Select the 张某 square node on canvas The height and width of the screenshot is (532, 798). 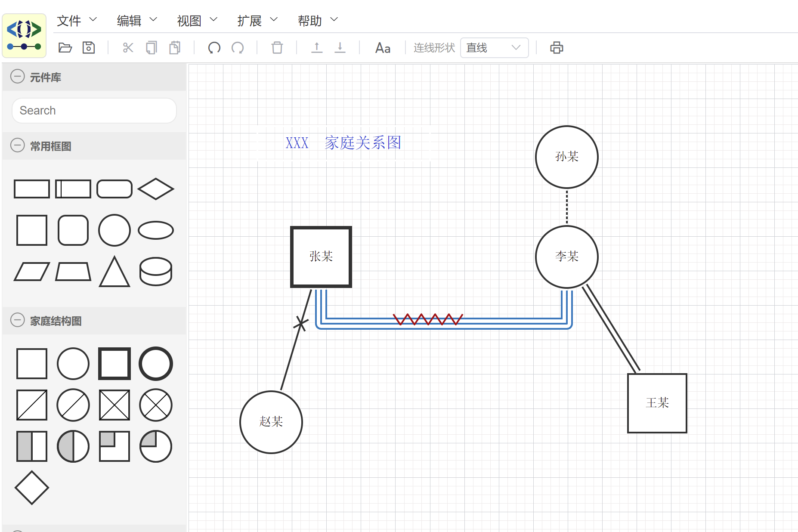pos(321,257)
